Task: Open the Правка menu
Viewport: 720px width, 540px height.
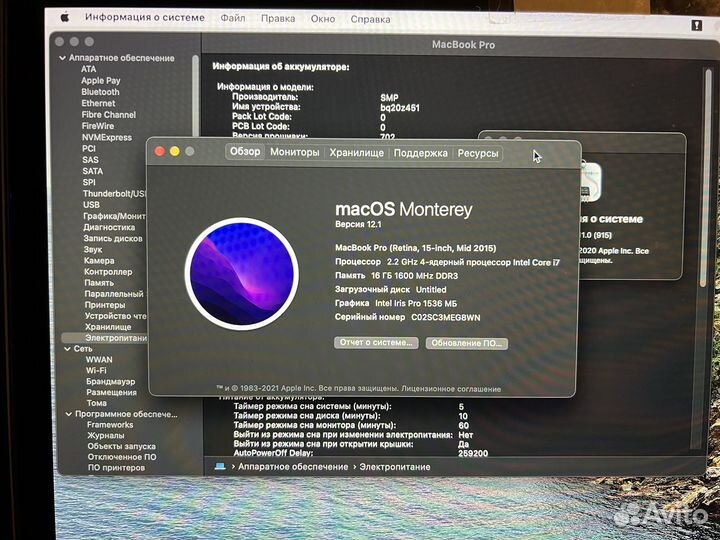Action: 278,18
